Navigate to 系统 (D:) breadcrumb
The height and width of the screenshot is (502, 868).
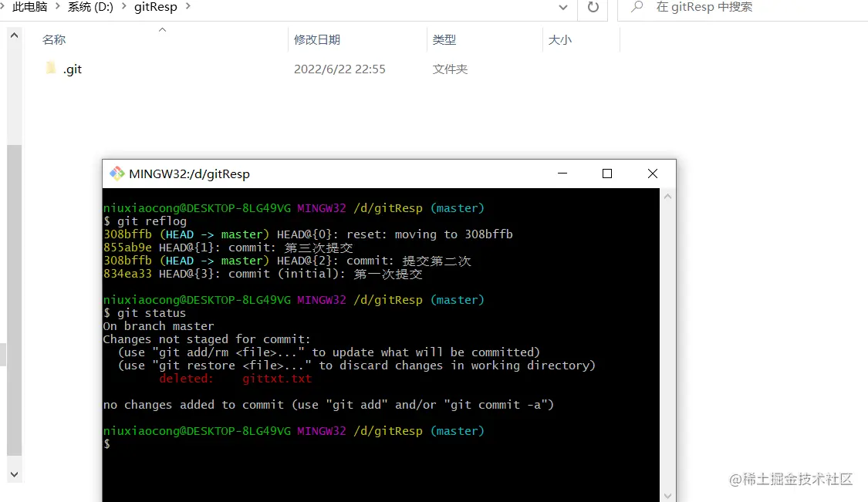click(90, 7)
